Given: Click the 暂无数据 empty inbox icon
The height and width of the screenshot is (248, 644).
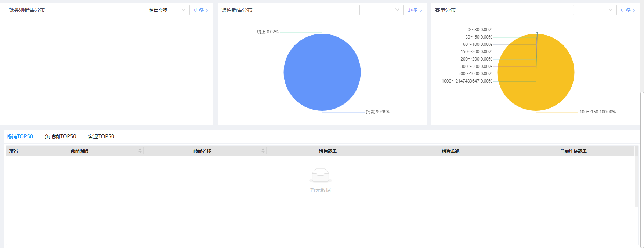Looking at the screenshot, I should tap(321, 175).
